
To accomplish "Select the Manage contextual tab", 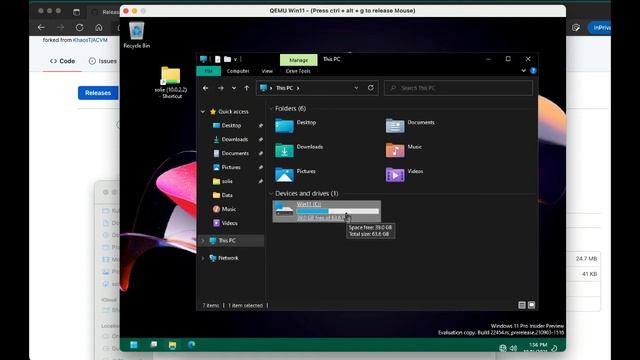I will tap(298, 60).
